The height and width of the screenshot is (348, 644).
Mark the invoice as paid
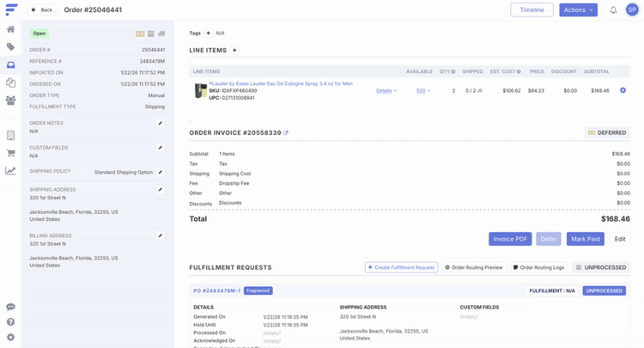click(585, 239)
